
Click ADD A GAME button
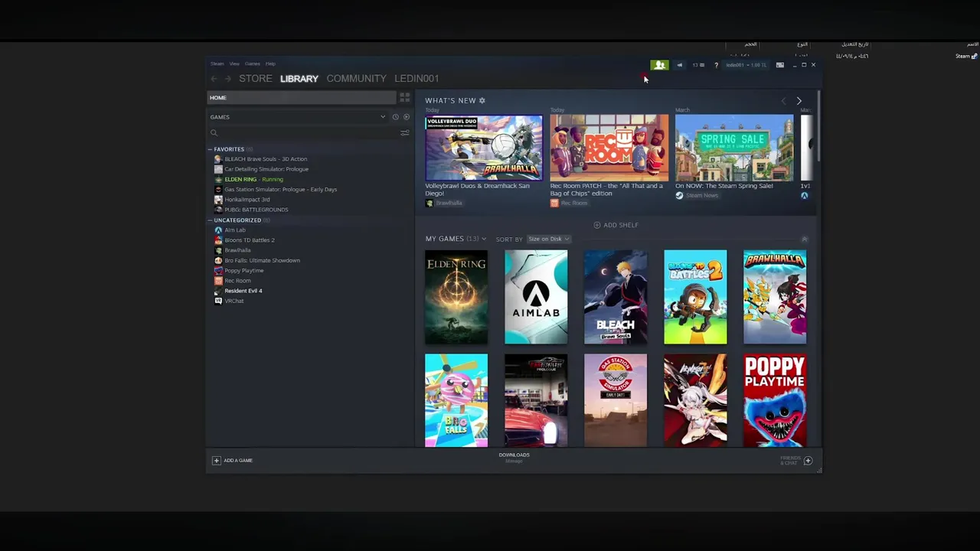click(233, 461)
